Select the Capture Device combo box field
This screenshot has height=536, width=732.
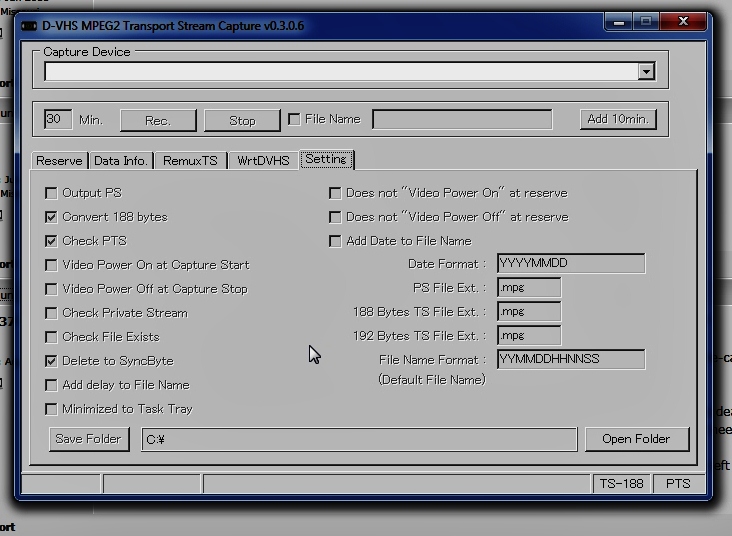click(x=350, y=71)
